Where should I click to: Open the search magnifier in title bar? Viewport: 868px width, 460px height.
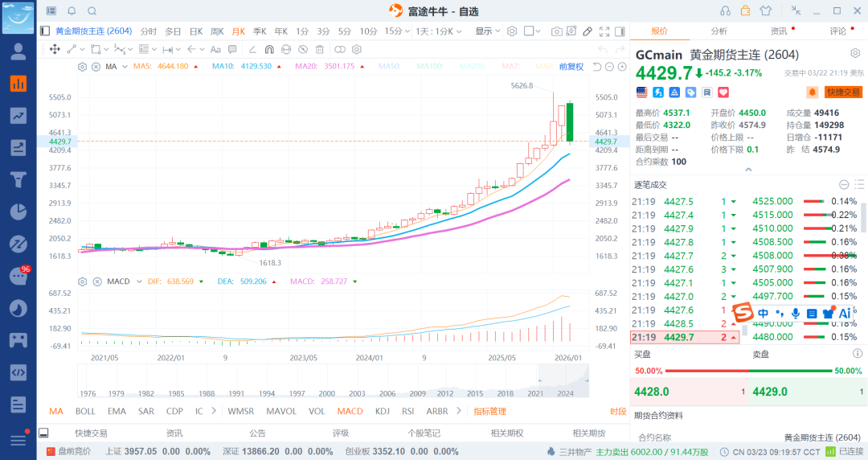(x=92, y=10)
